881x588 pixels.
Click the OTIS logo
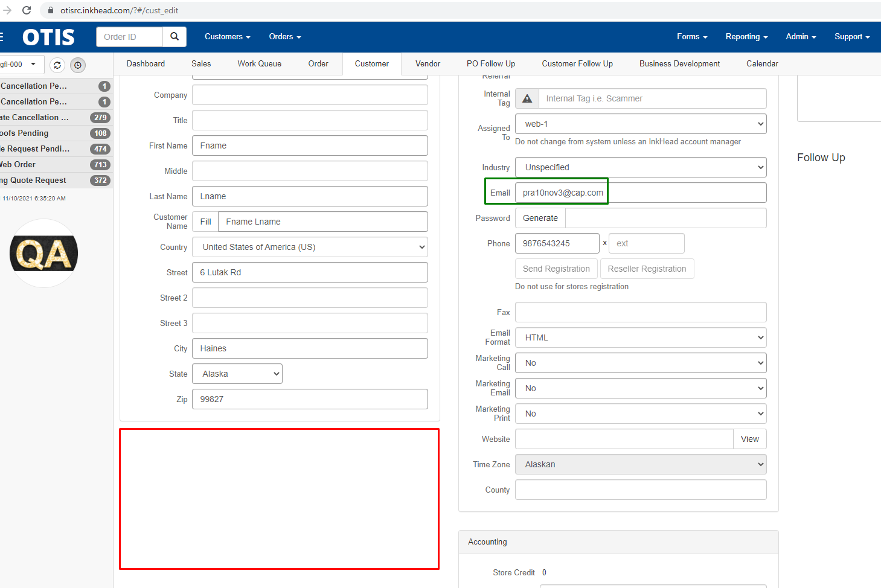(48, 37)
